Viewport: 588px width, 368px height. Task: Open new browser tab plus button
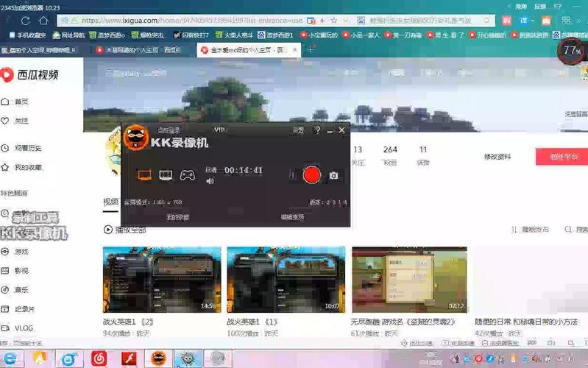coord(311,49)
